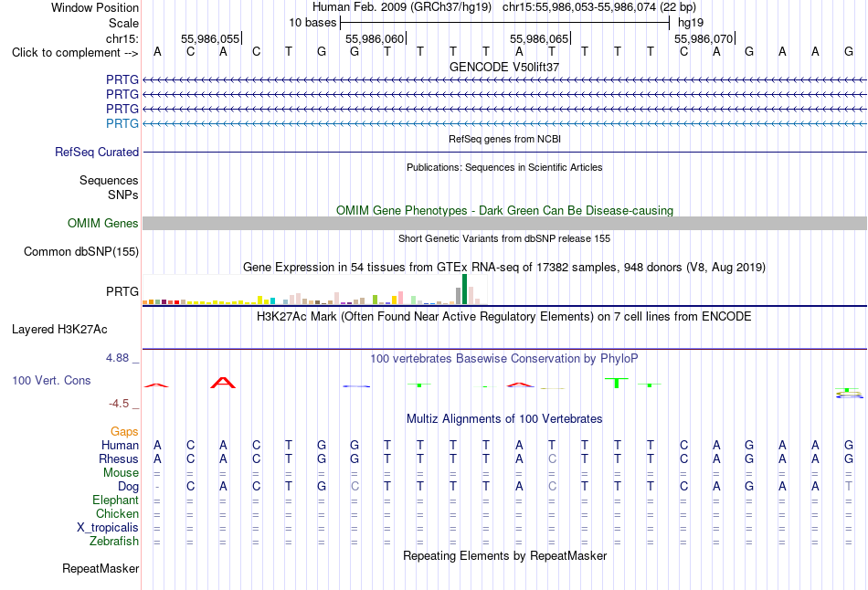Click the H3K27Ac Mark ENCODE track title
The image size is (868, 590).
tap(504, 317)
